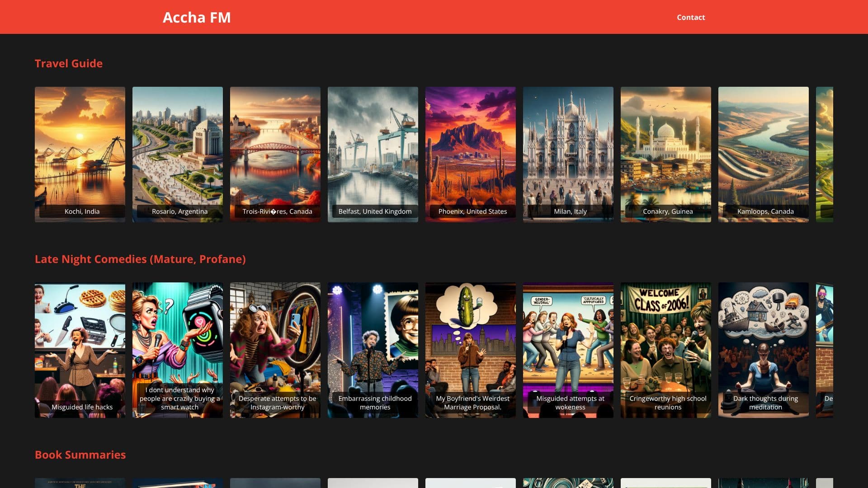
Task: Choose My Boyfriend's Weirdest Marriage Proposal
Action: (471, 350)
